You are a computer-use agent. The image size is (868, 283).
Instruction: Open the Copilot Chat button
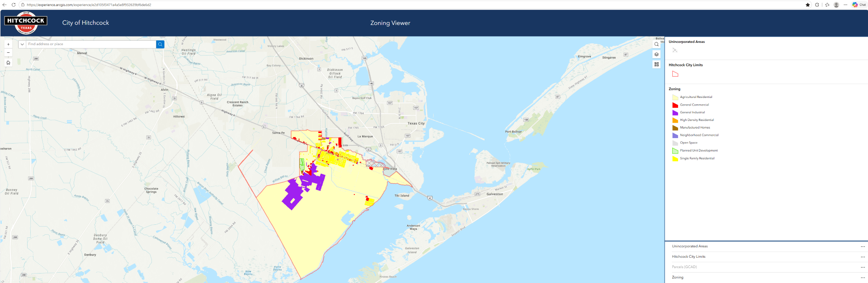[859, 5]
